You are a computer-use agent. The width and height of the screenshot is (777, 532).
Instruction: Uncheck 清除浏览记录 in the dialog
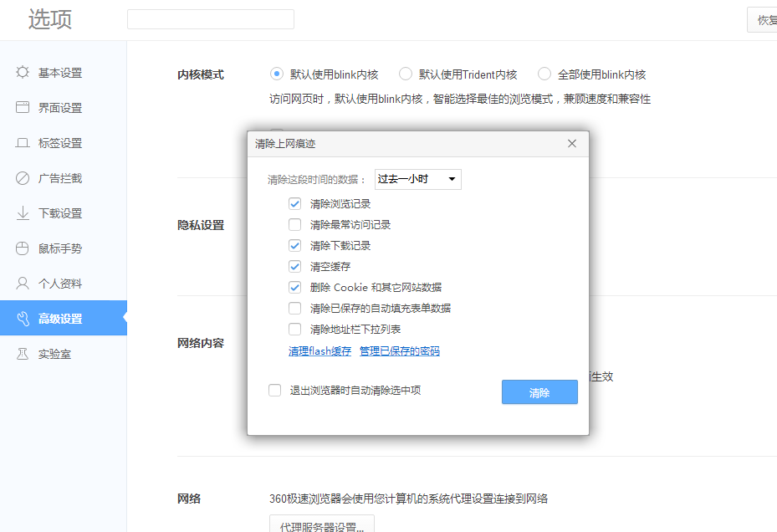[x=295, y=203]
